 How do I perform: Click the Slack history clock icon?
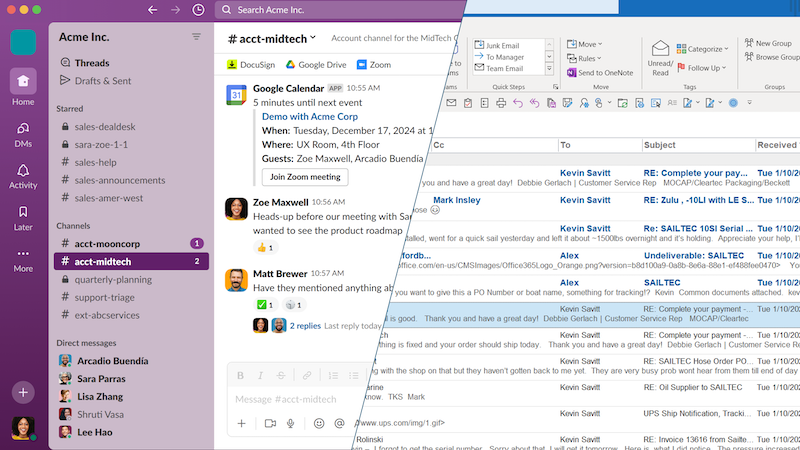[198, 10]
